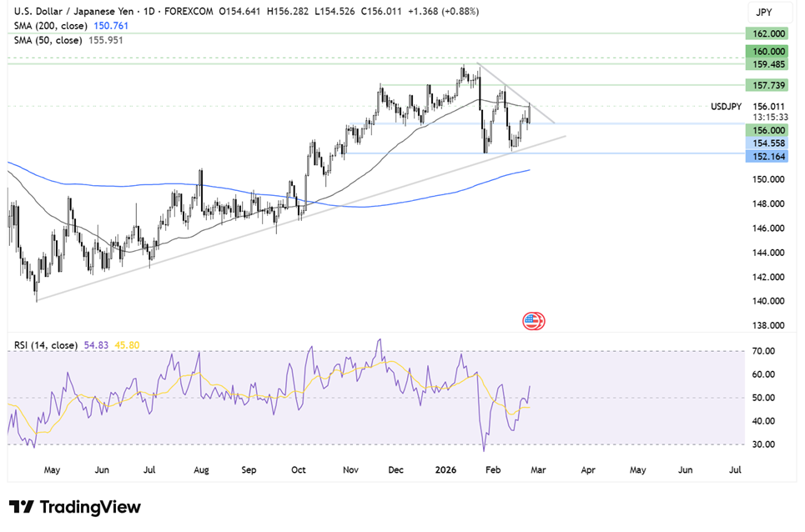The height and width of the screenshot is (532, 805).
Task: Click the RSI value 54.83
Action: (x=96, y=345)
